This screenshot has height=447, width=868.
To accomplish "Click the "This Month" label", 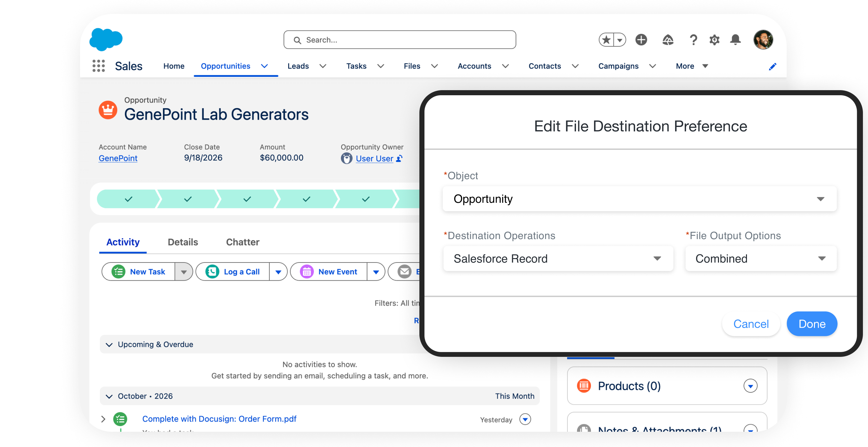I will [x=514, y=396].
